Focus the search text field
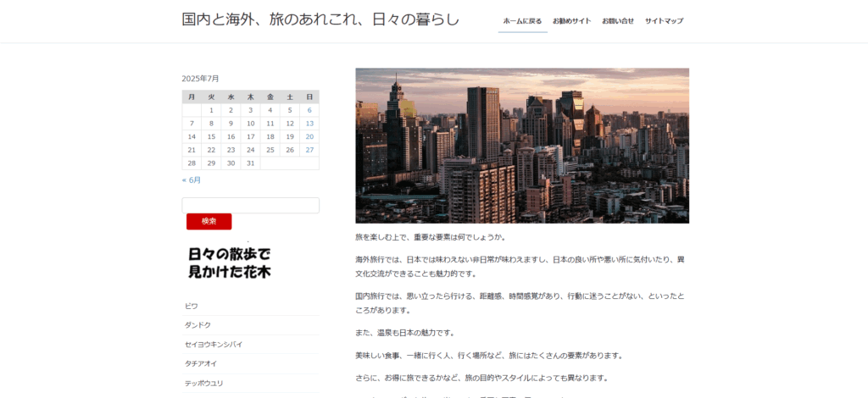868x398 pixels. click(250, 205)
